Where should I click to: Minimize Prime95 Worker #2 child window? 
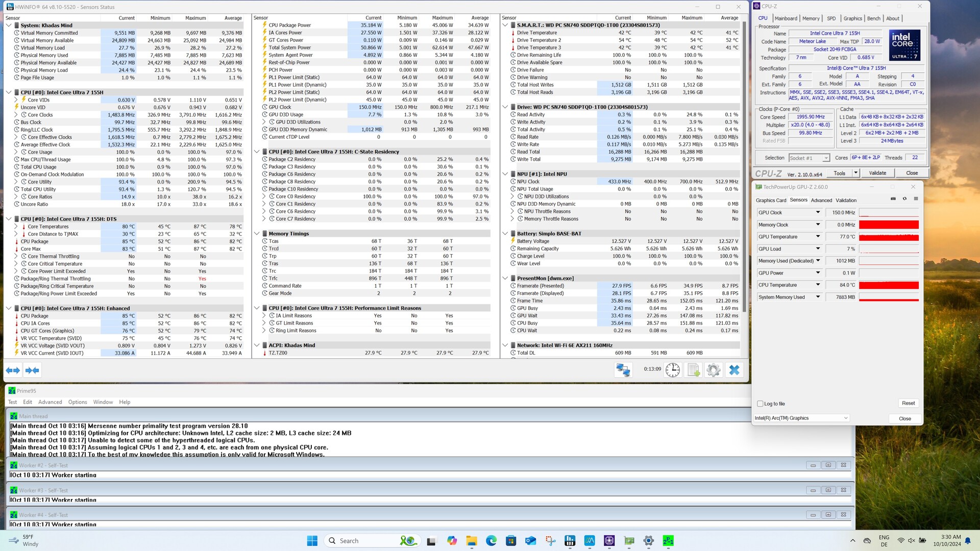(813, 465)
